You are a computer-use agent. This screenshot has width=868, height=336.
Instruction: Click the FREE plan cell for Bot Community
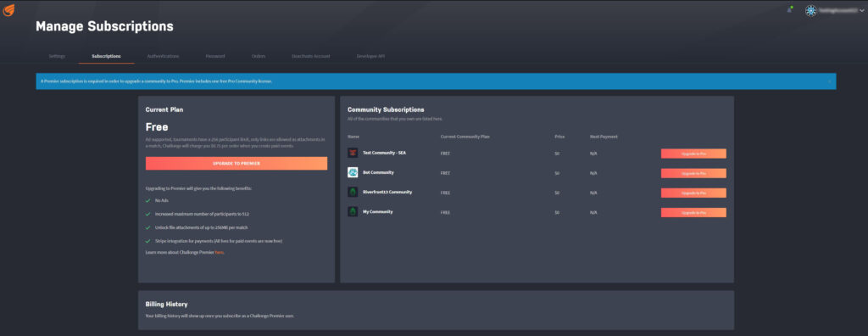point(445,173)
